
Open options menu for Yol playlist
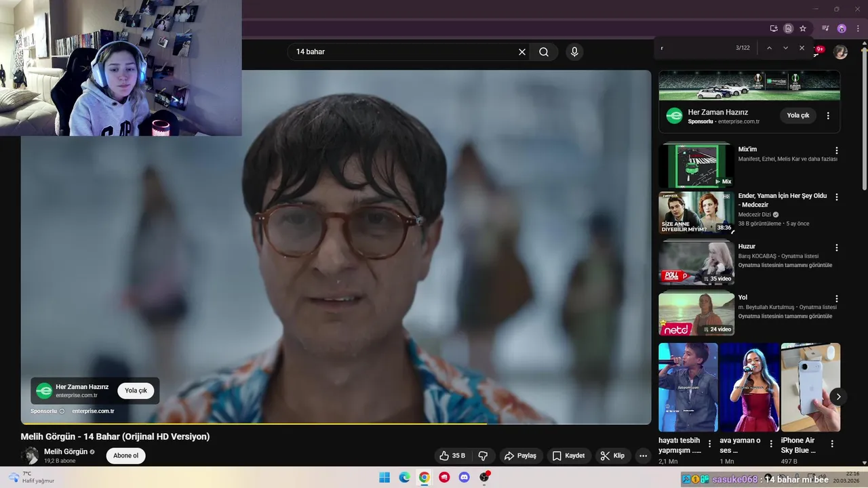click(836, 299)
